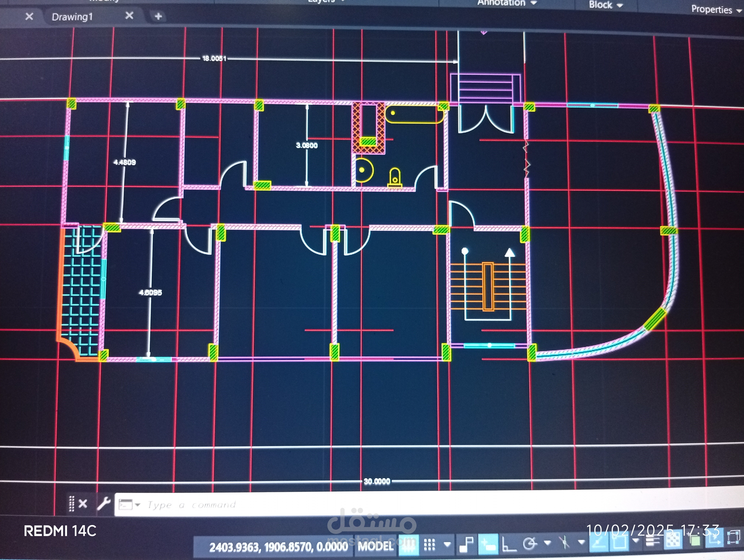This screenshot has height=560, width=744.
Task: Open a new drawing tab with plus
Action: coord(158,16)
